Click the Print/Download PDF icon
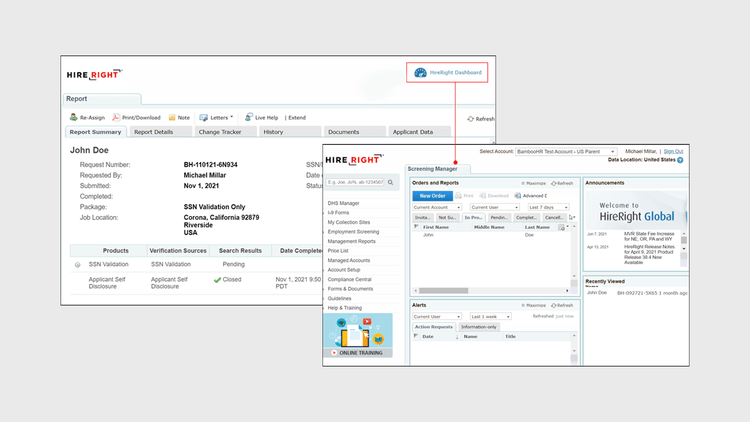Screen dimensions: 750x422 click(x=116, y=117)
